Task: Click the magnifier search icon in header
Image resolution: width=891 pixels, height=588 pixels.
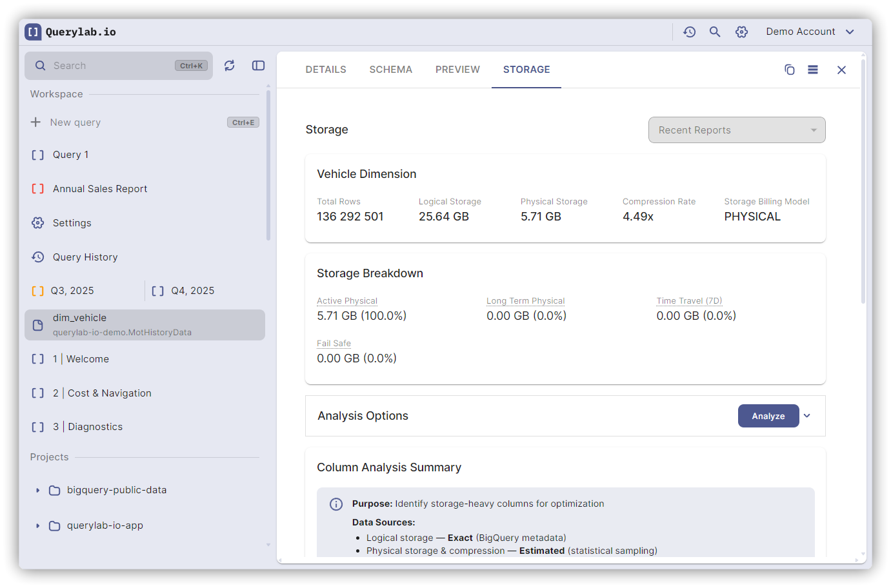Action: [715, 32]
